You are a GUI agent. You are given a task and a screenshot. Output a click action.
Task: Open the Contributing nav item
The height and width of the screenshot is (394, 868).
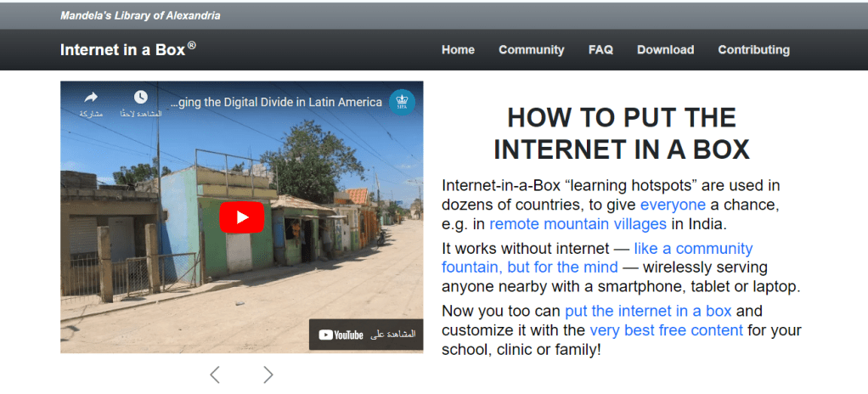(x=754, y=50)
